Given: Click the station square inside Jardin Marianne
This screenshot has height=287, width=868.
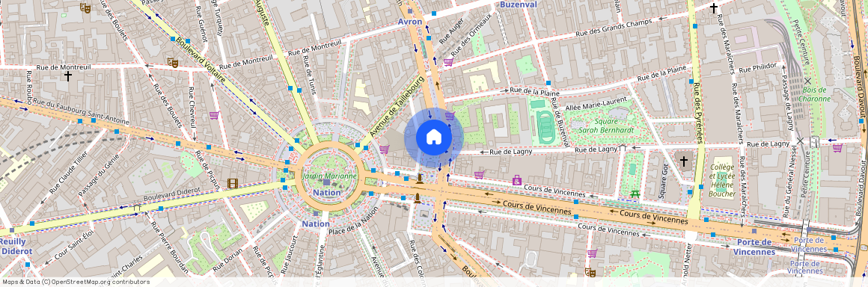Looking at the screenshot, I should (x=326, y=182).
